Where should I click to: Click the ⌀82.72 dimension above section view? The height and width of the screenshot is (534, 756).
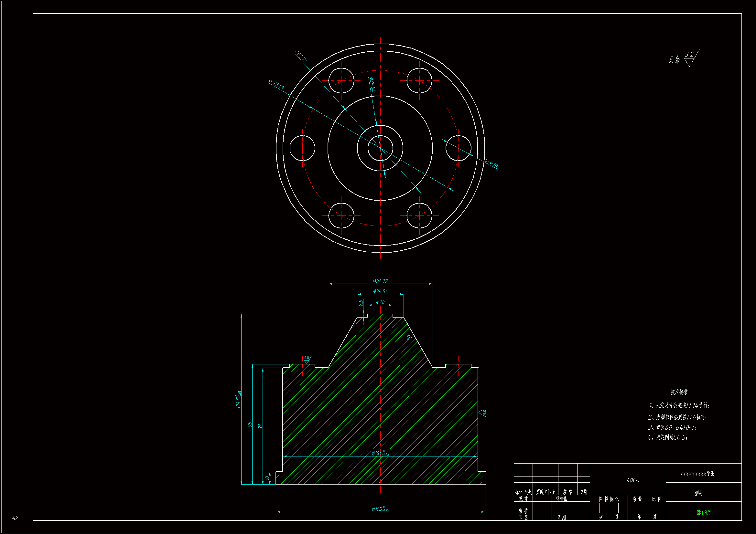[x=380, y=281]
